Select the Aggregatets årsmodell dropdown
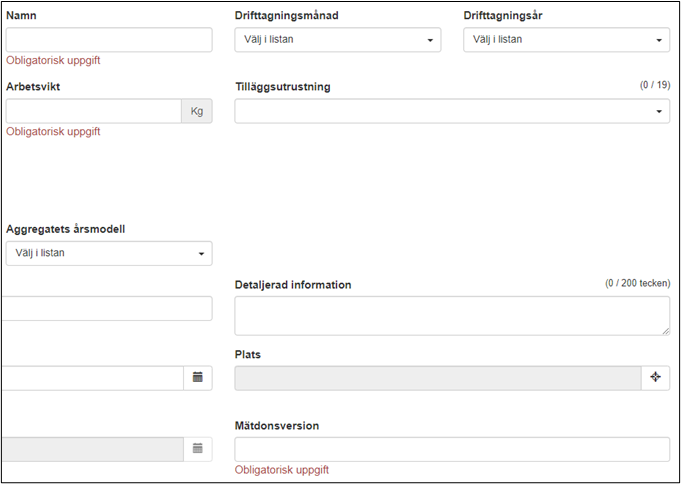The height and width of the screenshot is (484, 681). tap(109, 253)
